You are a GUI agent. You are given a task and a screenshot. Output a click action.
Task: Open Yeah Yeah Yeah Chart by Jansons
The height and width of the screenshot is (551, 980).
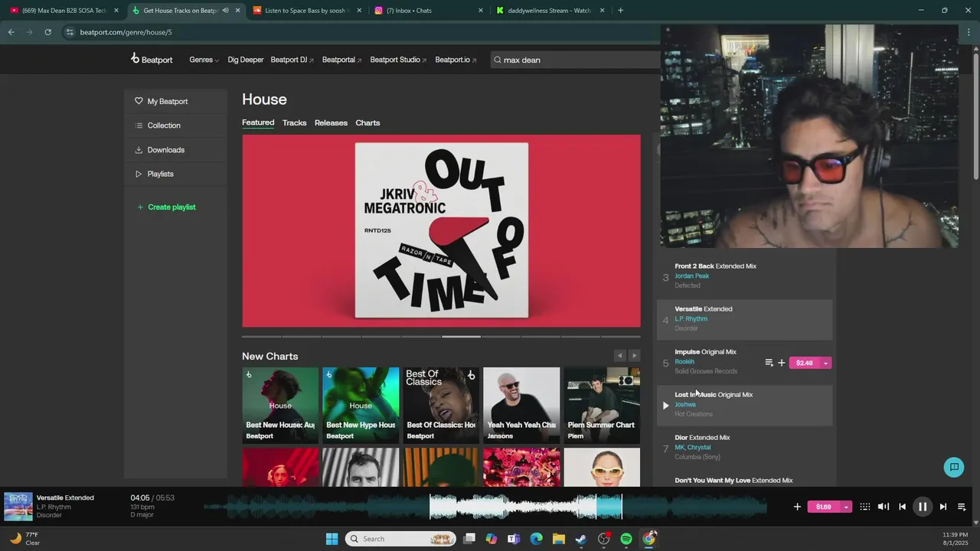tap(521, 405)
